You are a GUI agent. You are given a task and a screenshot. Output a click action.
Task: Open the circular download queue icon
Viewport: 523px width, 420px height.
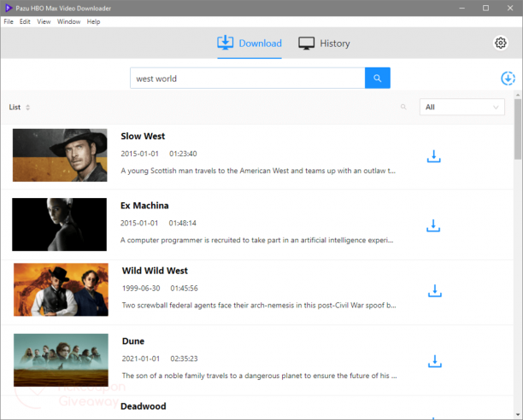point(508,79)
